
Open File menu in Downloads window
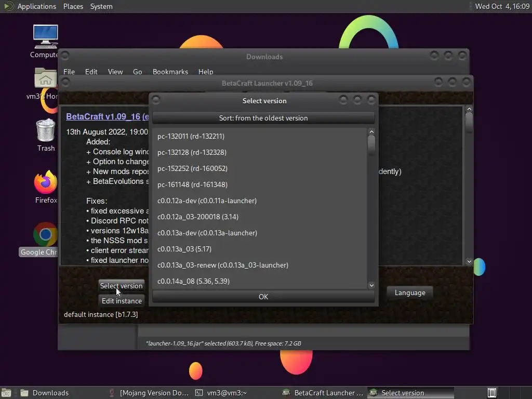pos(69,72)
